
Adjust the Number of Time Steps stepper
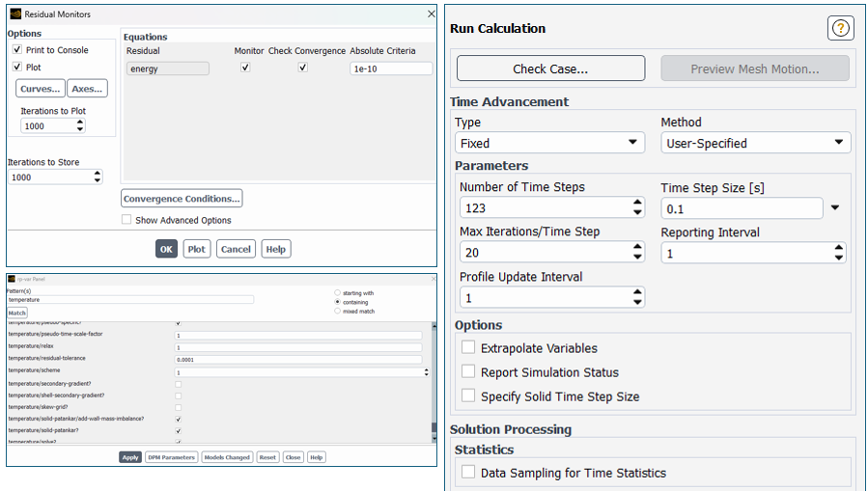pyautogui.click(x=637, y=208)
